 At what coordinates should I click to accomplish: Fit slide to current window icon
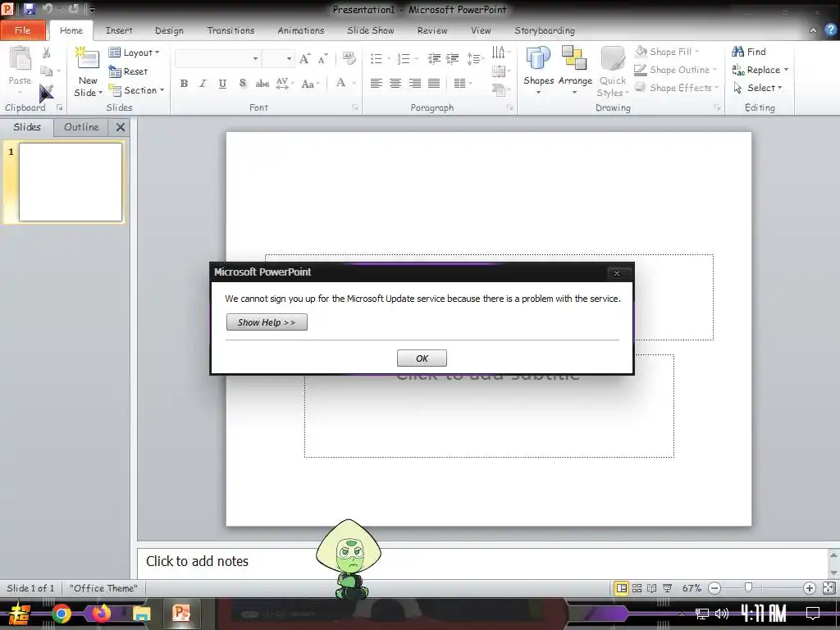coord(829,588)
